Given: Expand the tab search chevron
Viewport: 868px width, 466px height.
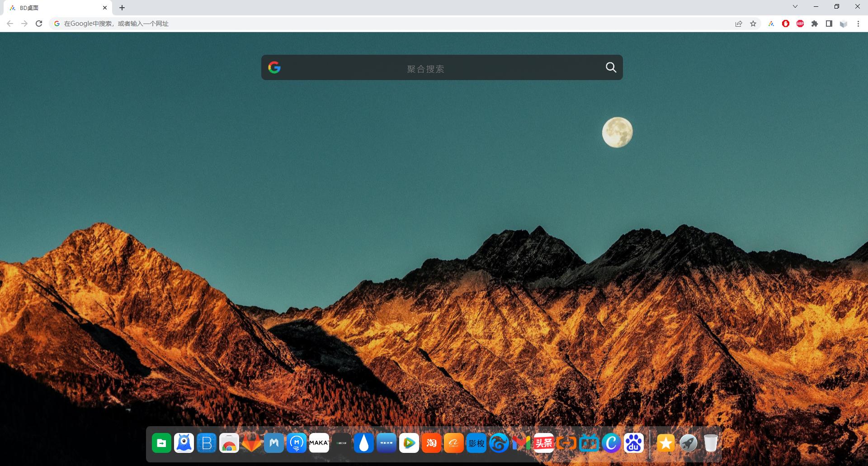Looking at the screenshot, I should click(795, 7).
